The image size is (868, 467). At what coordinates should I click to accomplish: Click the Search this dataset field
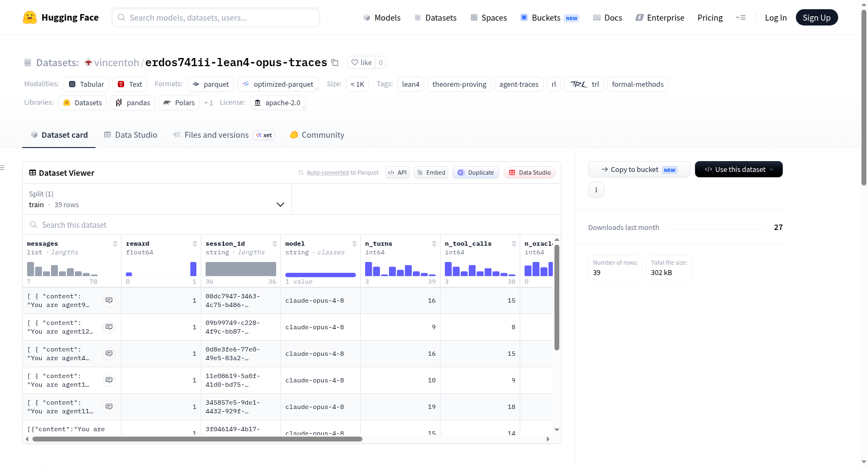292,225
